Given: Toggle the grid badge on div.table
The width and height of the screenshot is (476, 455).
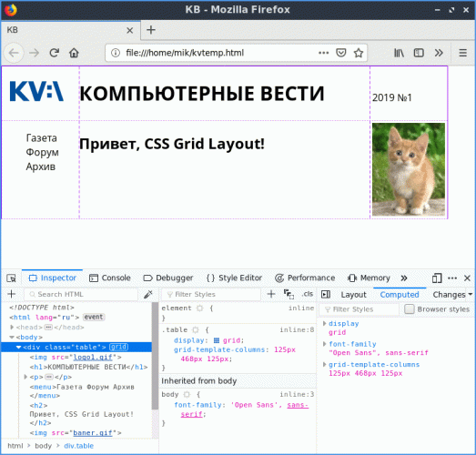Looking at the screenshot, I should pyautogui.click(x=118, y=347).
